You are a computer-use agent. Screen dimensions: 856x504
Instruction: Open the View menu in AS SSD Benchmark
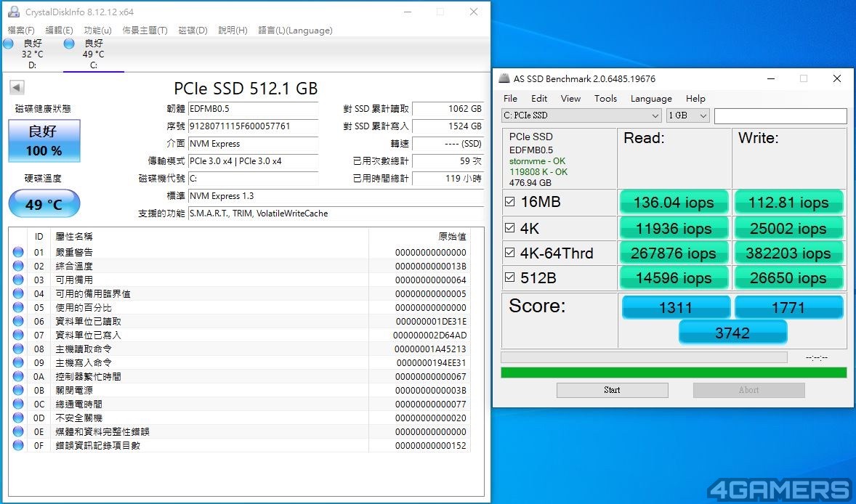click(x=570, y=99)
